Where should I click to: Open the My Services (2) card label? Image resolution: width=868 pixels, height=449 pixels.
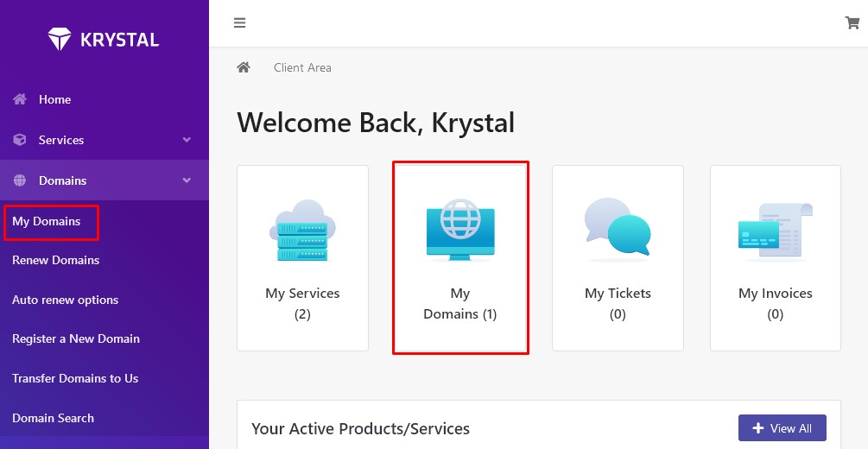302,303
